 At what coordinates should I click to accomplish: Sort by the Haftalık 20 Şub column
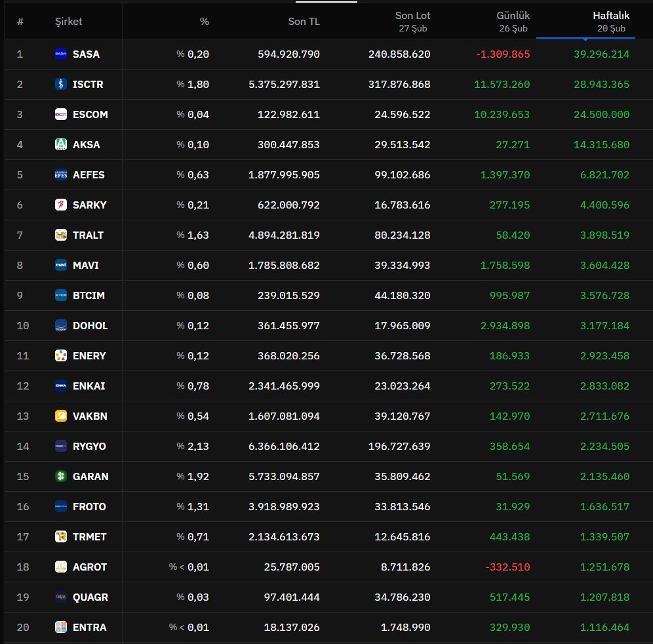pos(611,22)
